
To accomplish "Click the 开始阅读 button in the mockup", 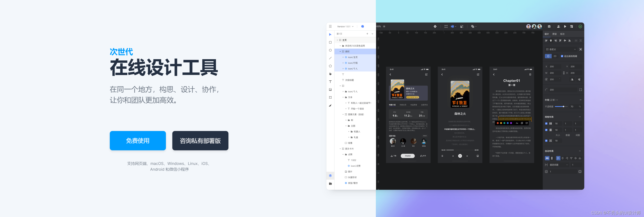I will click(x=407, y=156).
